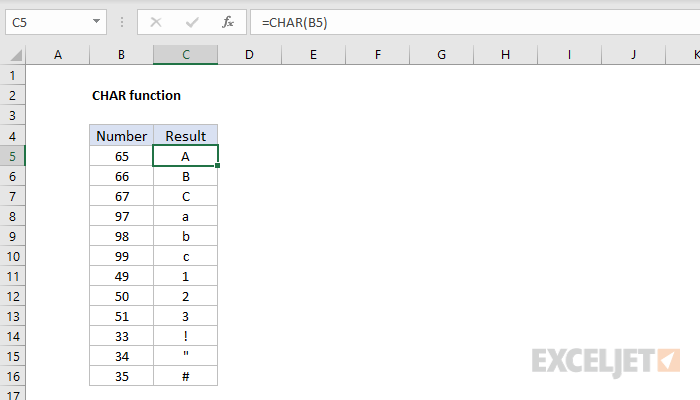
Task: Open Insert Function fx dialog
Action: tap(227, 21)
